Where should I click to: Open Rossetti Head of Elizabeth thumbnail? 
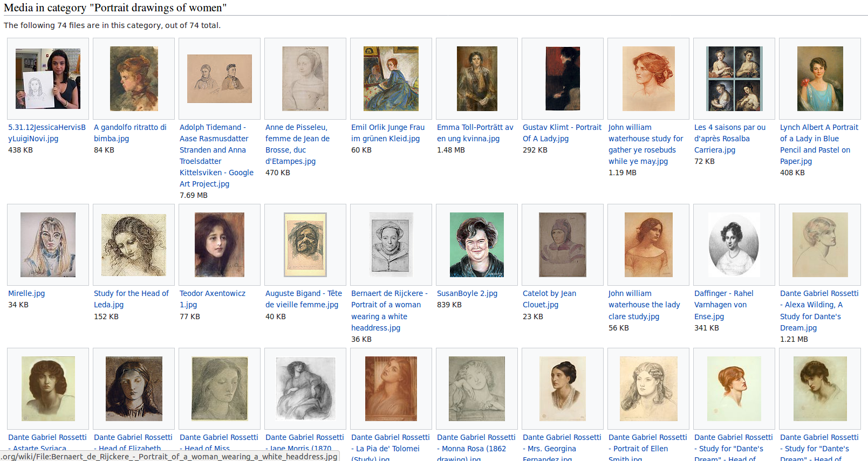pyautogui.click(x=134, y=389)
